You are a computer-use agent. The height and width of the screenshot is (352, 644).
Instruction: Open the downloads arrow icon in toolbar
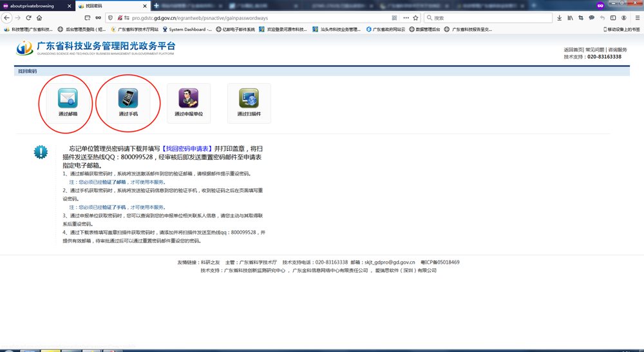pos(559,18)
